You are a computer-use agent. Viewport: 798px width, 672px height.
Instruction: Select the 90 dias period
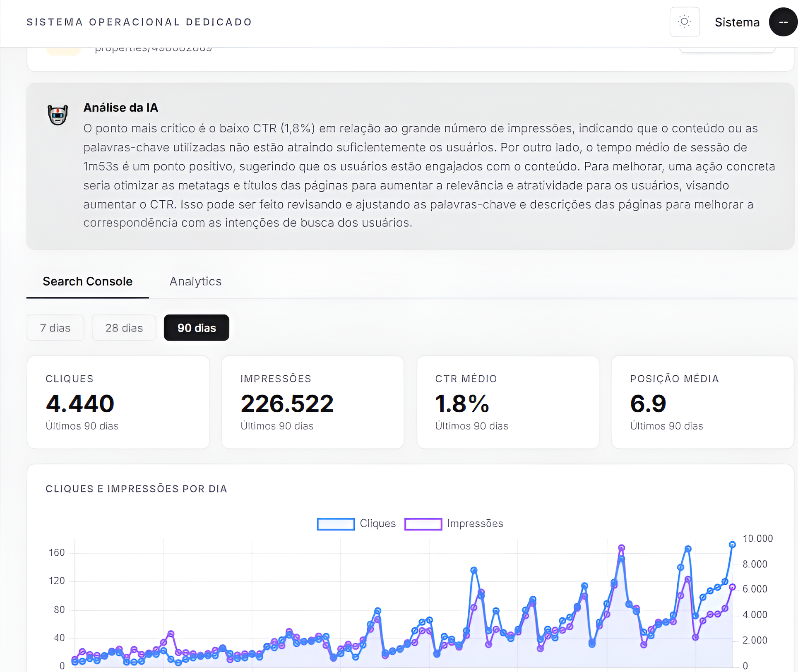point(196,328)
